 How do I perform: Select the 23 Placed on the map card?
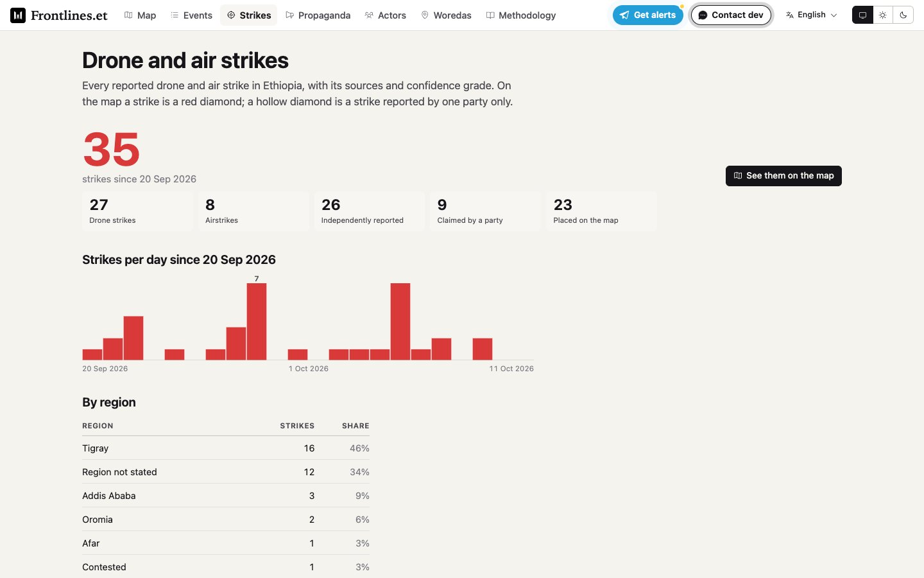[x=601, y=211]
